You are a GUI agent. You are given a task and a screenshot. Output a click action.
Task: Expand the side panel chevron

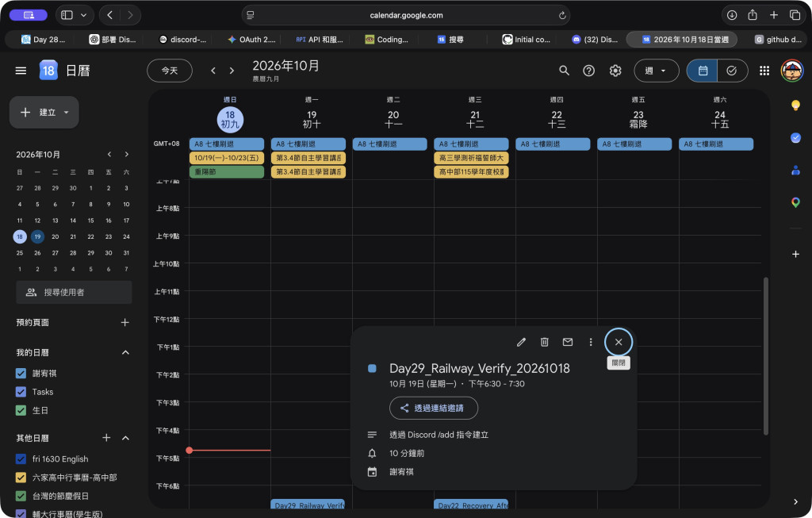tap(796, 501)
